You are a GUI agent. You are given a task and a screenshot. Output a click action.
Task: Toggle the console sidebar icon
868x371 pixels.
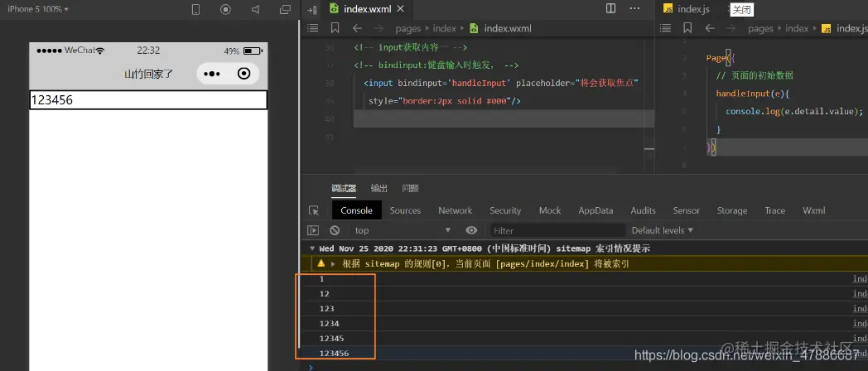(x=313, y=230)
